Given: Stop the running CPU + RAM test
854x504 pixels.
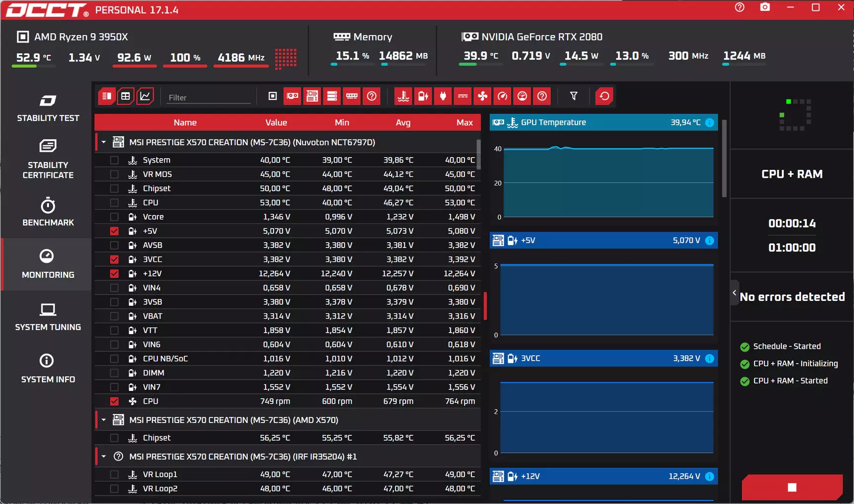Looking at the screenshot, I should coord(792,487).
